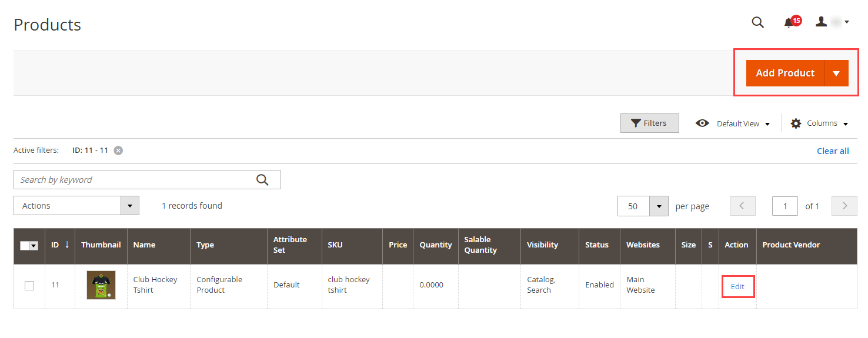
Task: Edit the Club Hockey Tshirt product
Action: point(737,287)
